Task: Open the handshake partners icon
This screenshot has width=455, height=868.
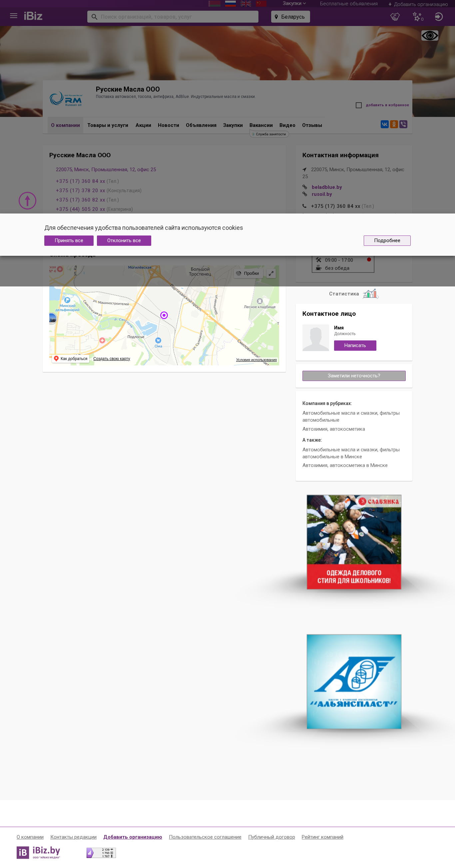Action: [395, 17]
